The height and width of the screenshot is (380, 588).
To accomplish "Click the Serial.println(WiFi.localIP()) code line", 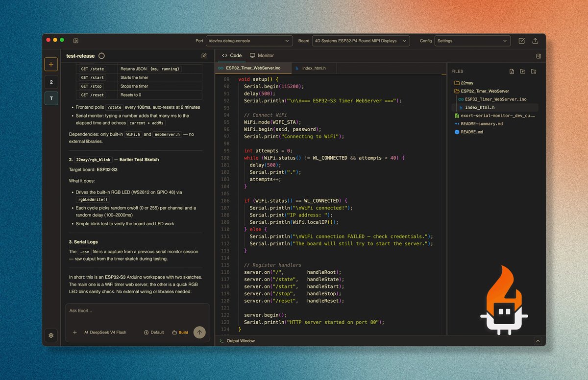I will pos(292,222).
